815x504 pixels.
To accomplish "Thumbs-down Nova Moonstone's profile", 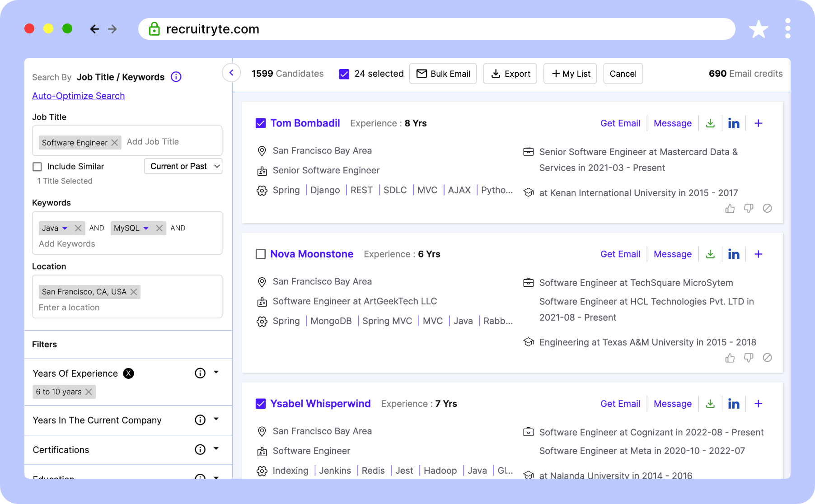I will [749, 358].
